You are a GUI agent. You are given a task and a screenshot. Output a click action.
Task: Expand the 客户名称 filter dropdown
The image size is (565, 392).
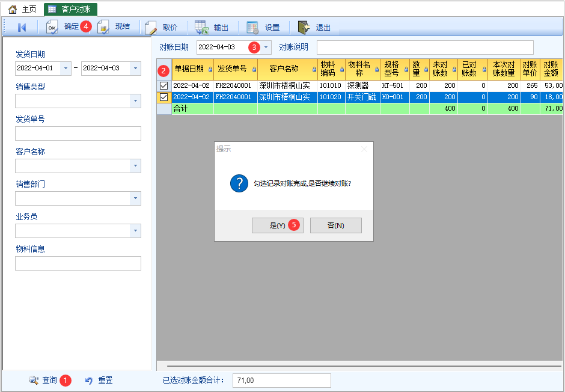pos(135,166)
